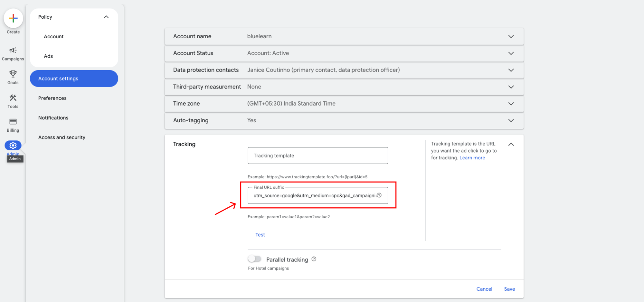The width and height of the screenshot is (644, 302).
Task: Select Account settings in sidebar
Action: (74, 79)
